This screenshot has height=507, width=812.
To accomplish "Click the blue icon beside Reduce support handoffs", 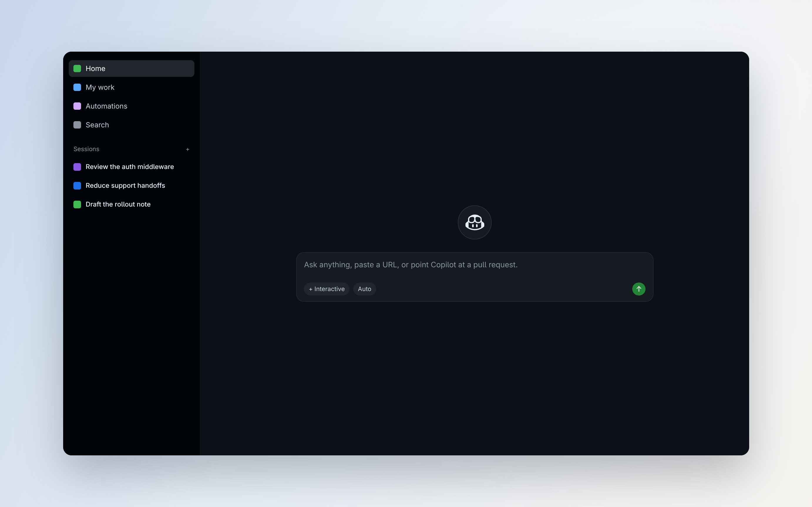I will [x=77, y=185].
